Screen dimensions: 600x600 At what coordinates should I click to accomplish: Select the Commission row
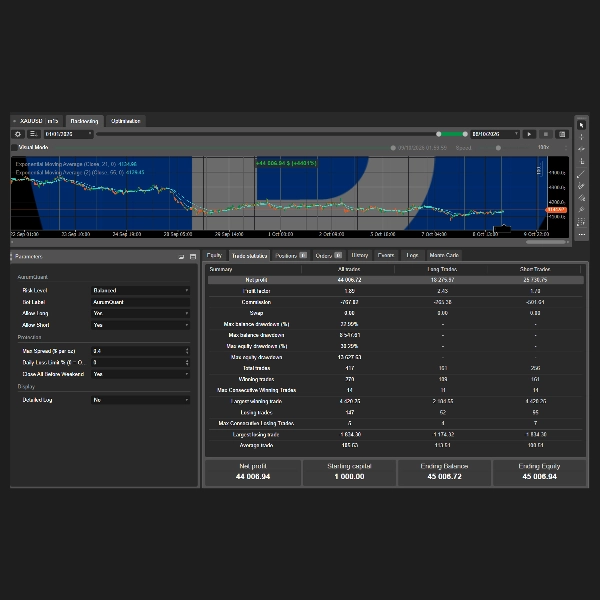point(396,302)
